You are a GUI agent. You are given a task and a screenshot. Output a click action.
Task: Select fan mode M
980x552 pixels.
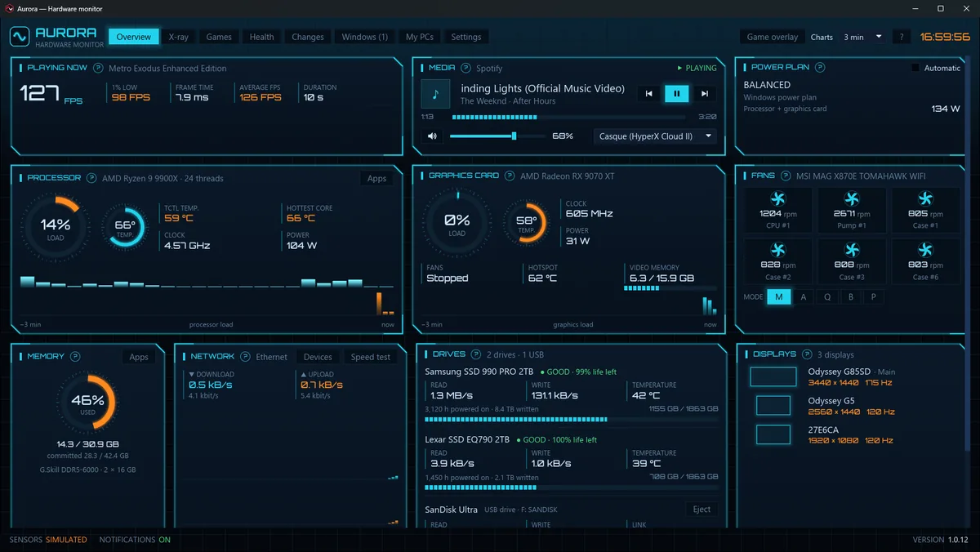point(778,297)
